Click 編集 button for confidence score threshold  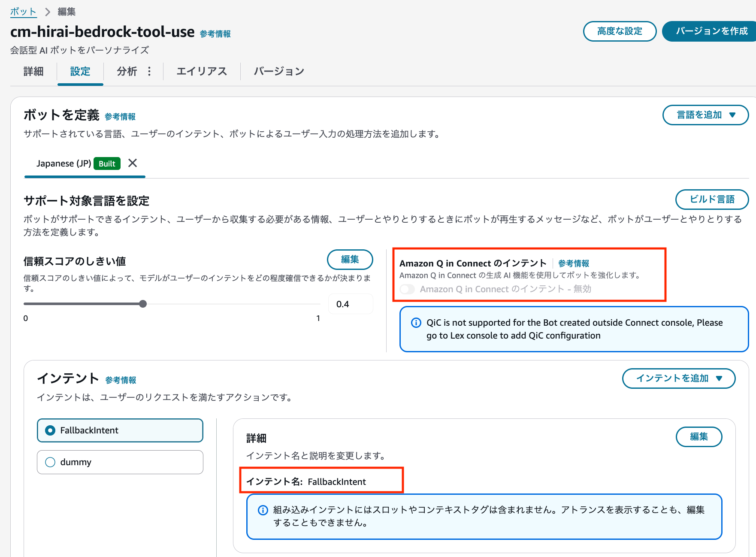click(350, 260)
